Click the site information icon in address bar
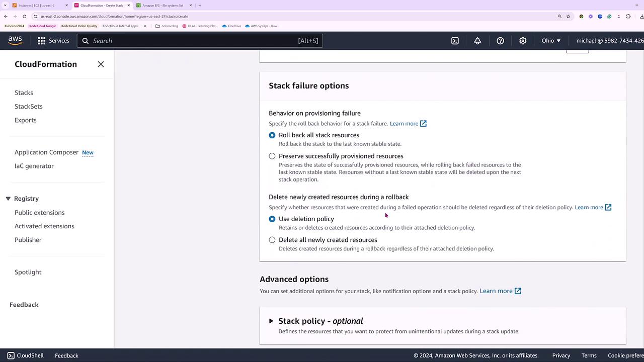The image size is (644, 362). click(x=35, y=16)
